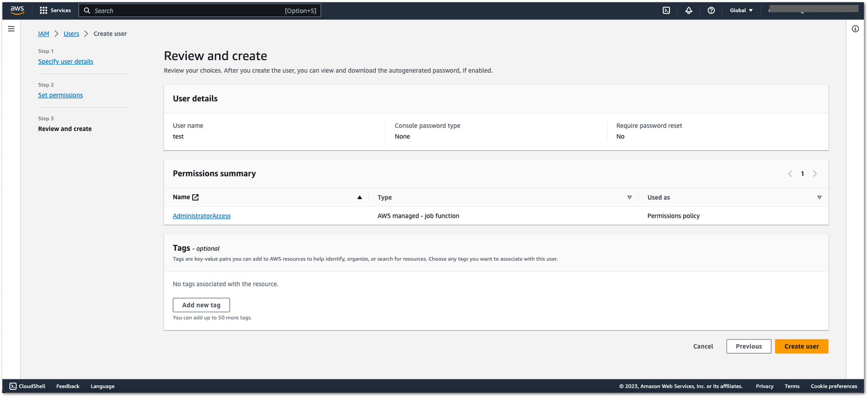
Task: Open CloudShell from the footer
Action: (x=27, y=386)
